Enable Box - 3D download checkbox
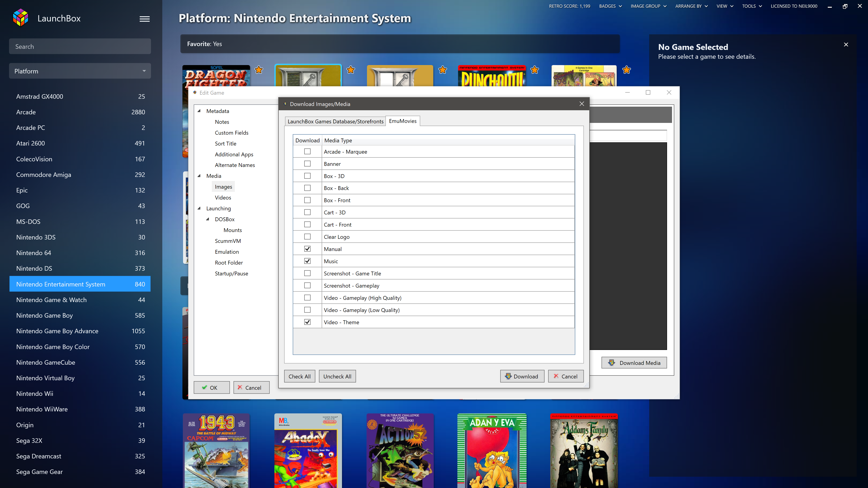The width and height of the screenshot is (868, 488). click(307, 176)
